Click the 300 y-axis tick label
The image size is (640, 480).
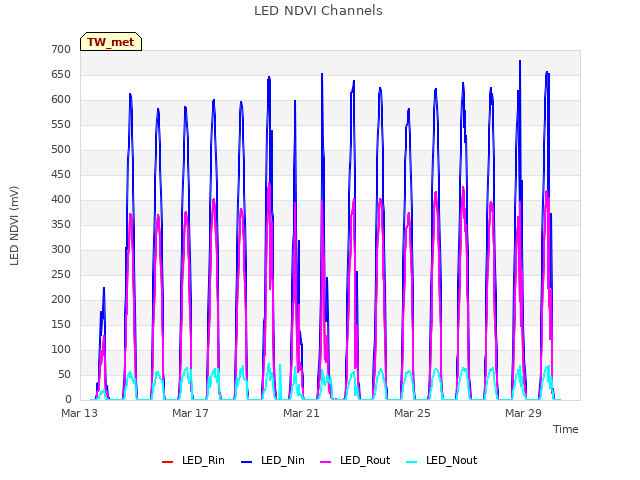[61, 250]
